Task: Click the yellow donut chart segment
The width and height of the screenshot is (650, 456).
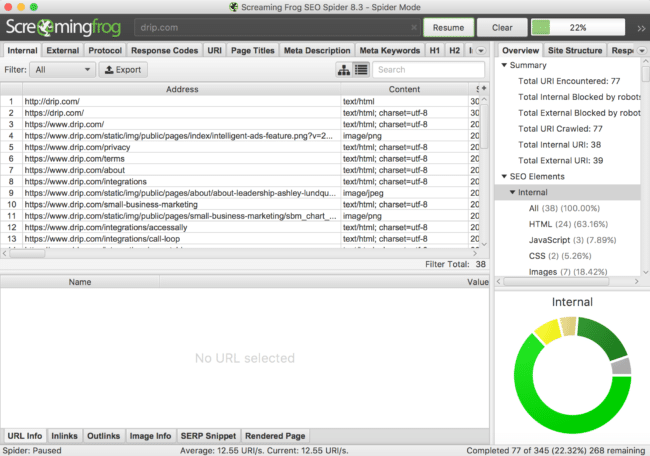Action: (548, 331)
